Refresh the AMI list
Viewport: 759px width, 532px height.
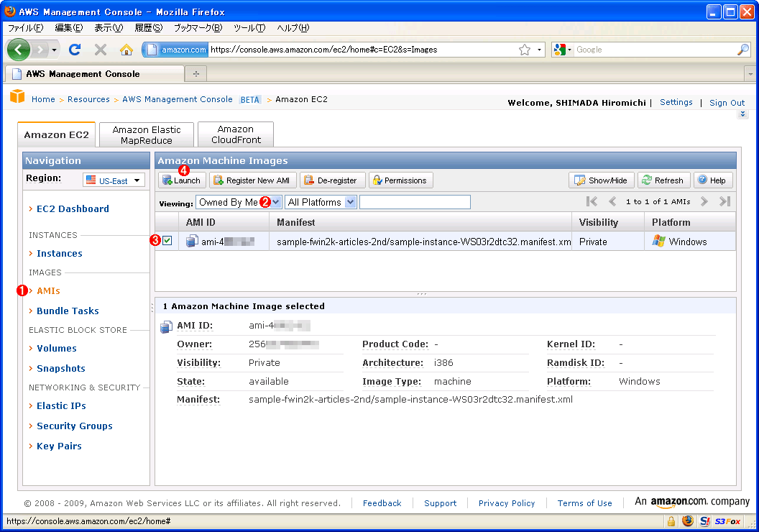(x=663, y=180)
